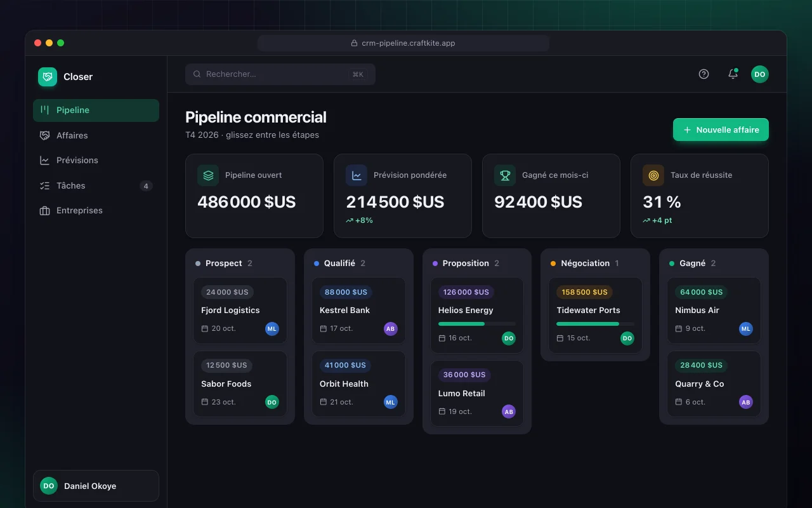Screen dimensions: 812x508
Task: Click the Tidewater Ports progress bar
Action: (x=596, y=324)
